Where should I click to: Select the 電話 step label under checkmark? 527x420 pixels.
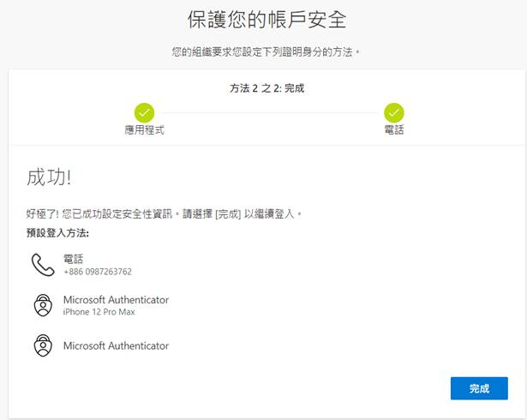click(394, 129)
